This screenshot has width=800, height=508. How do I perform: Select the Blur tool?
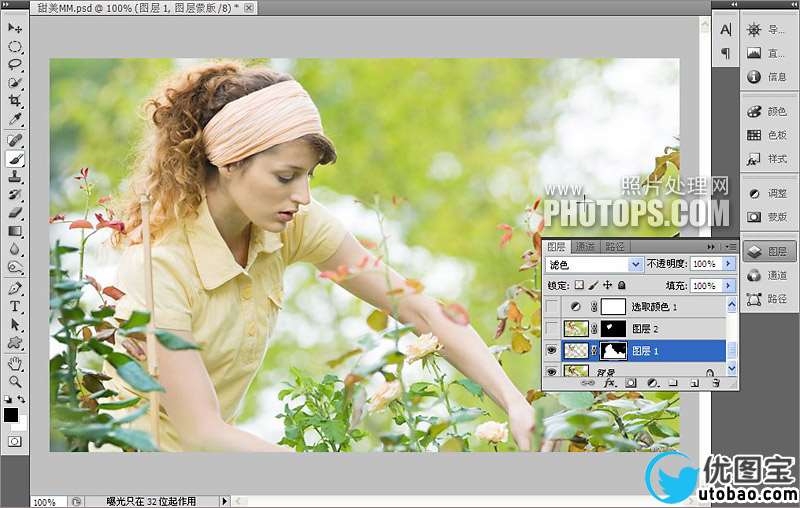[x=15, y=249]
